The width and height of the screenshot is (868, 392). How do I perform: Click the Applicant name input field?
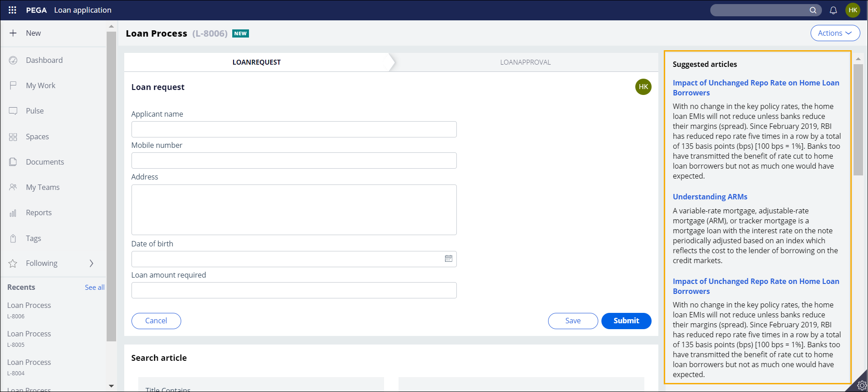[x=294, y=129]
